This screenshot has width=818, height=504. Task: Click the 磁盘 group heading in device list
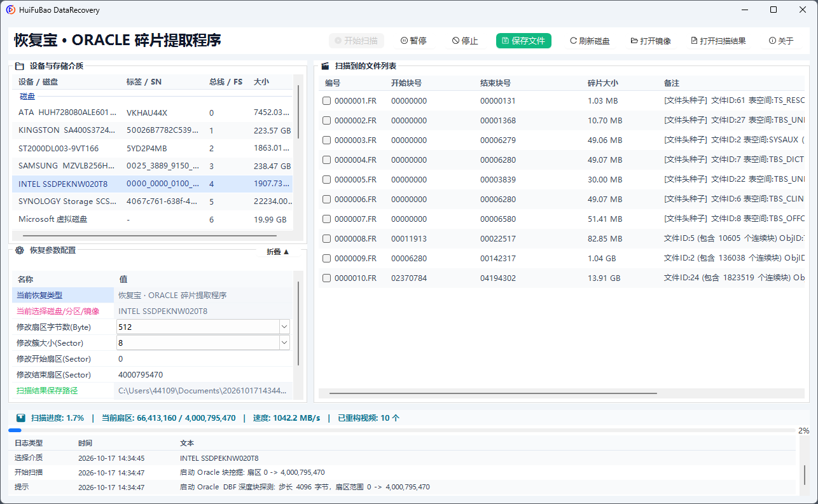(x=27, y=97)
